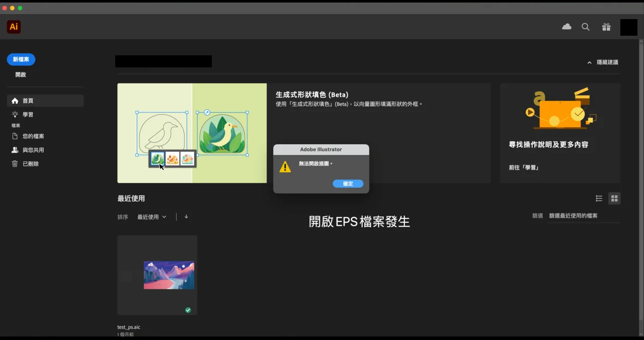The height and width of the screenshot is (340, 644).
Task: Click the person icon beside 與您共用
Action: tap(15, 150)
